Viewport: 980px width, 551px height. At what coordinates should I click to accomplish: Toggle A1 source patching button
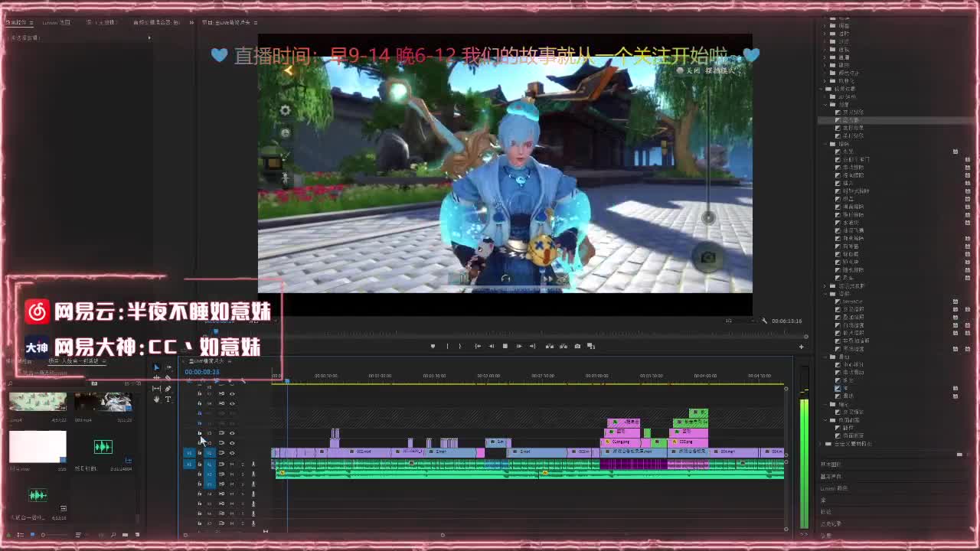[x=189, y=465]
